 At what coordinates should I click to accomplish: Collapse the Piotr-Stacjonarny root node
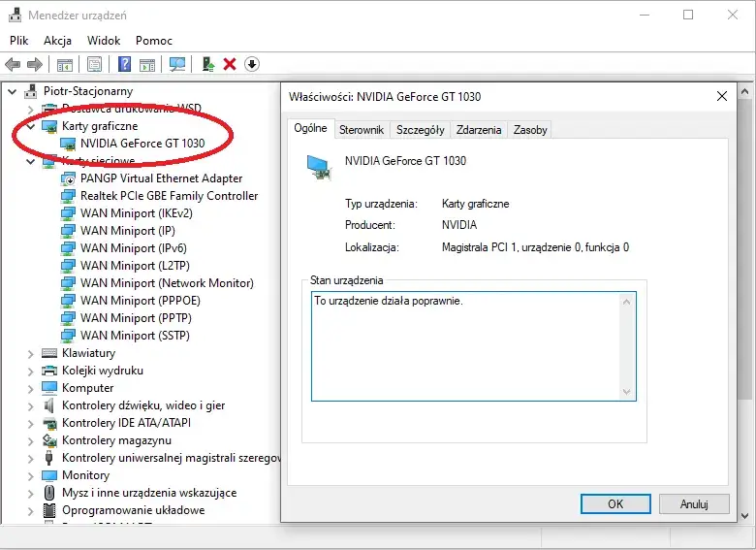point(13,91)
